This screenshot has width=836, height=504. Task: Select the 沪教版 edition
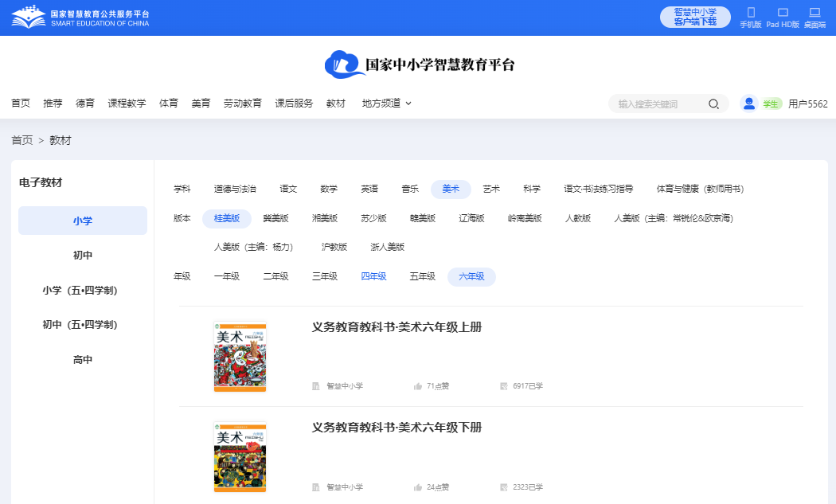coord(334,247)
